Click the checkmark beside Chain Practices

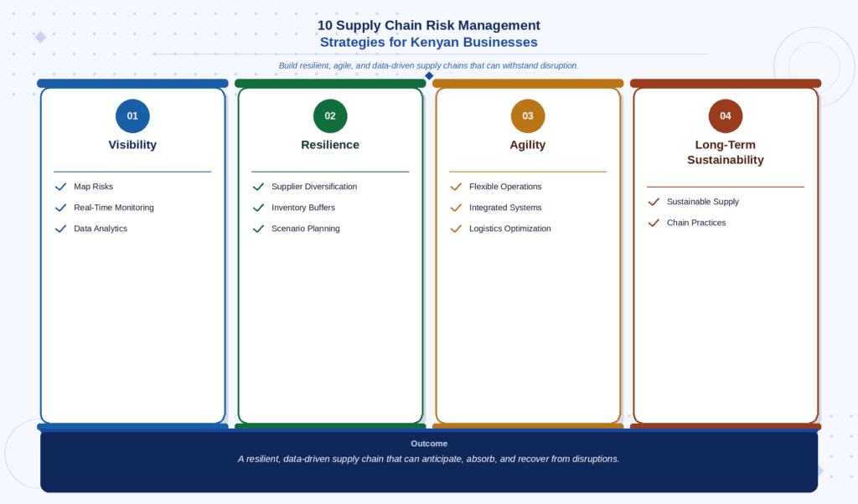point(654,223)
